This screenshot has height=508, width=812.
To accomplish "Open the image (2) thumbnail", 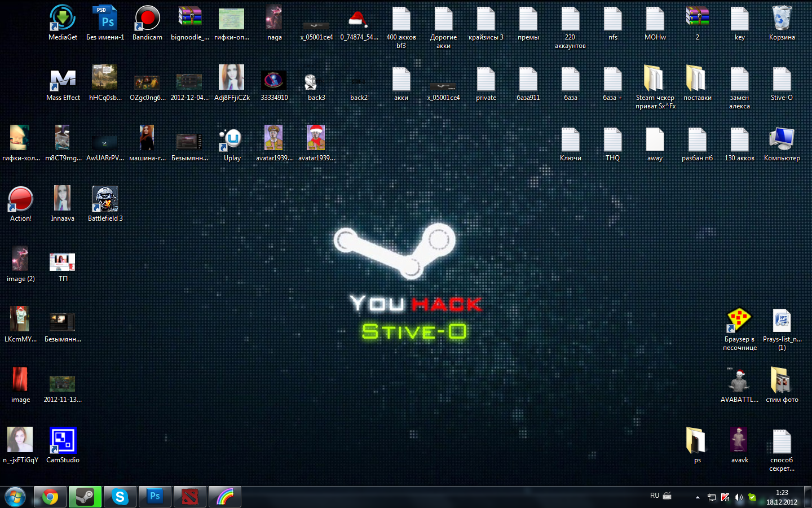I will [20, 264].
